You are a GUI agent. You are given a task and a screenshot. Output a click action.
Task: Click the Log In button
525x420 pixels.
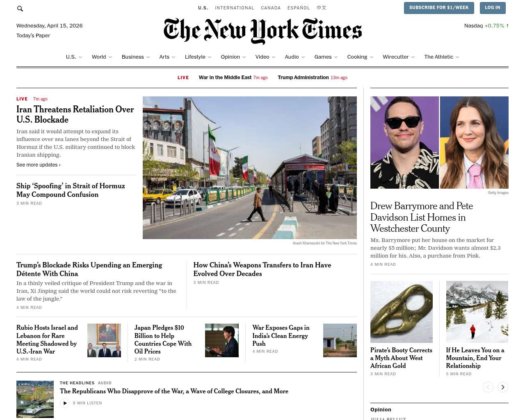[492, 8]
